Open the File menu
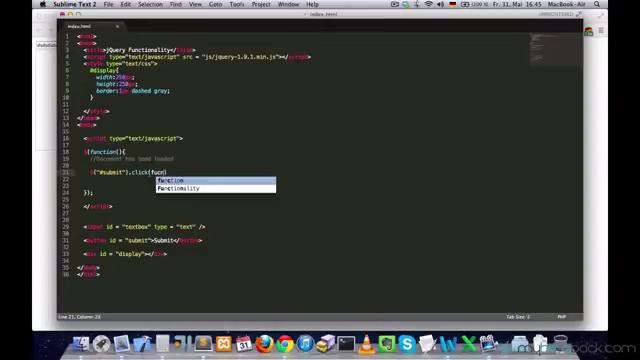Screen dimensions: 640x360 pos(109,4)
